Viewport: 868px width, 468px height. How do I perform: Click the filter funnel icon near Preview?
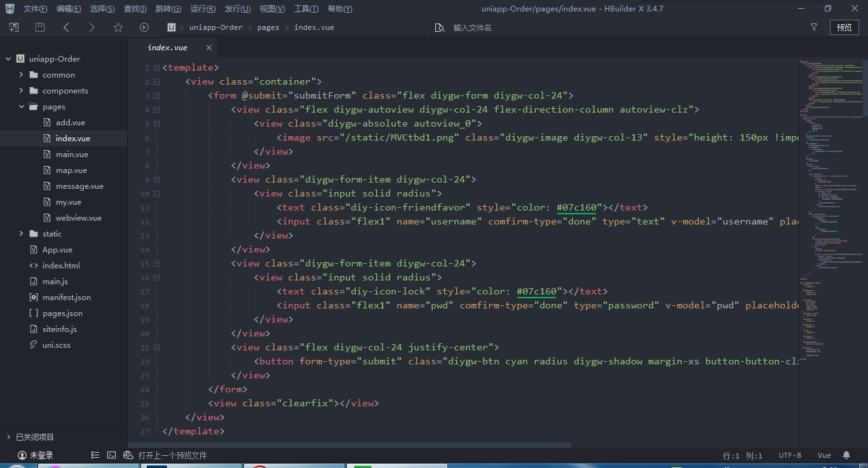tap(814, 27)
